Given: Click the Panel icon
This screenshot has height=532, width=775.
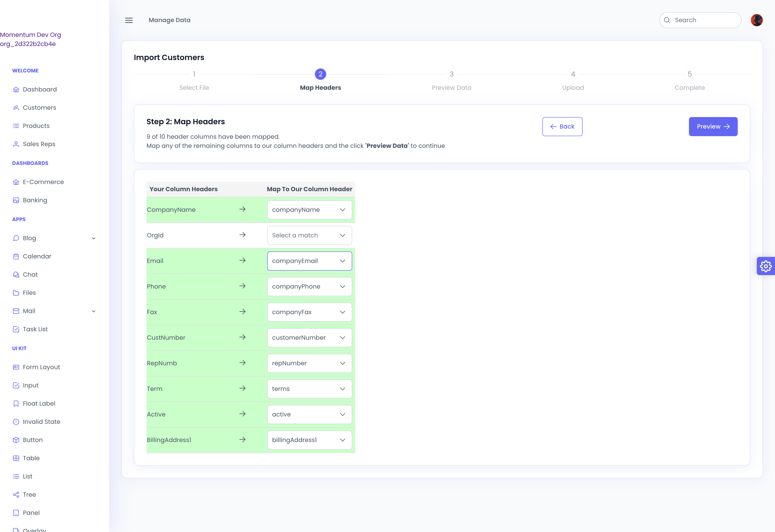Looking at the screenshot, I should (x=16, y=513).
